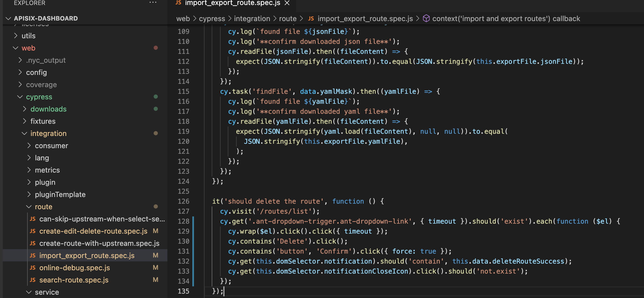Screen dimensions: 644x298
Task: Open create-route-with-upstream.spec.js file
Action: tap(99, 243)
